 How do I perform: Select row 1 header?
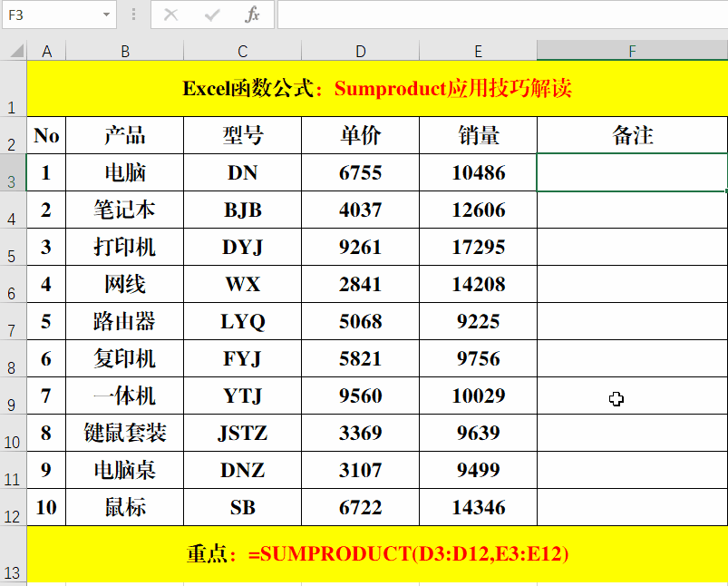[x=13, y=88]
